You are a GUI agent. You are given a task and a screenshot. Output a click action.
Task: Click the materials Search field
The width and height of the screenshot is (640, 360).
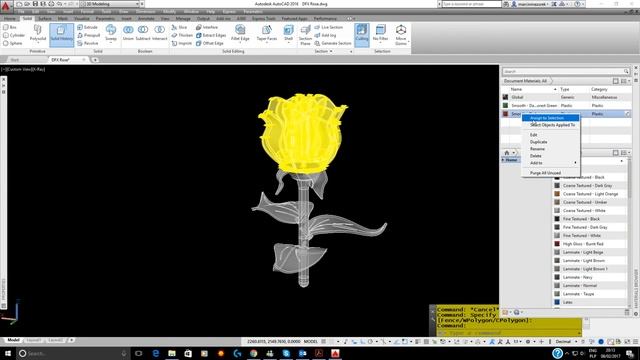[x=566, y=71]
